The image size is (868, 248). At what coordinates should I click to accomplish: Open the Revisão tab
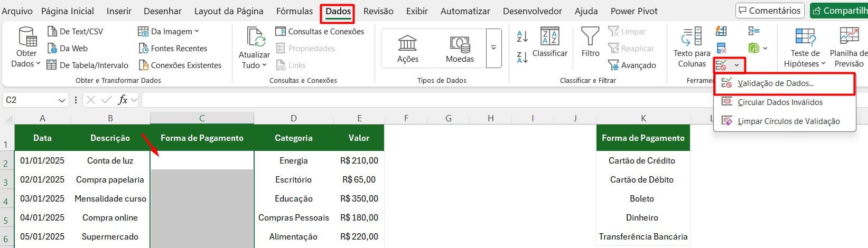point(378,11)
